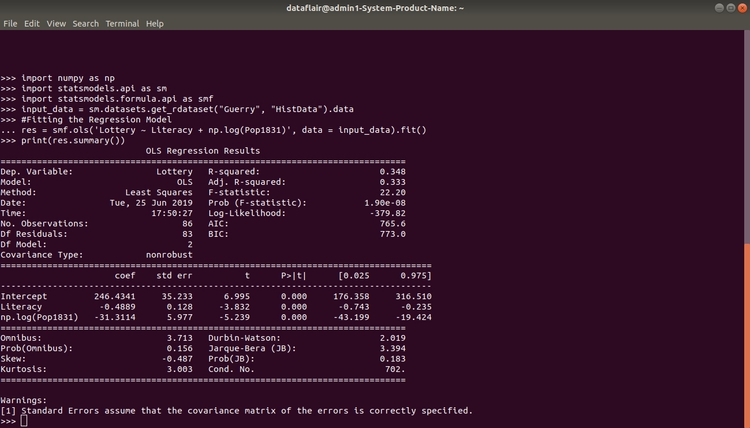Click the dataflair terminal title bar text

click(374, 8)
